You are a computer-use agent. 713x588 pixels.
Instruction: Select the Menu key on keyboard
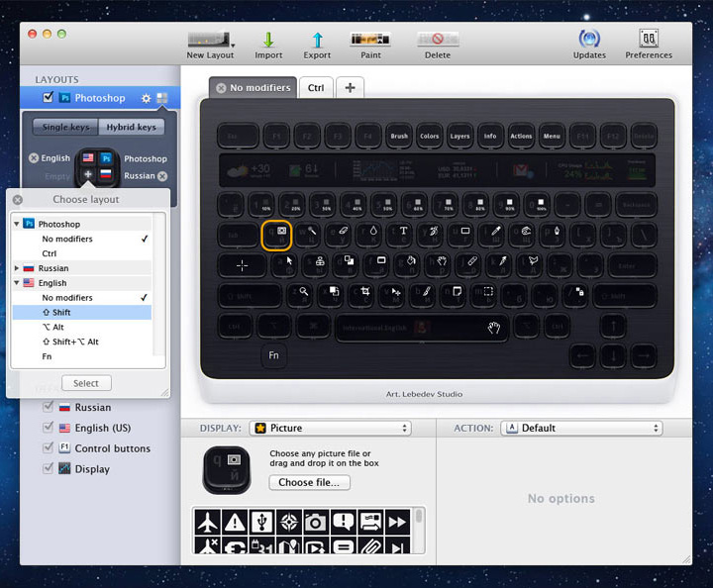(552, 136)
